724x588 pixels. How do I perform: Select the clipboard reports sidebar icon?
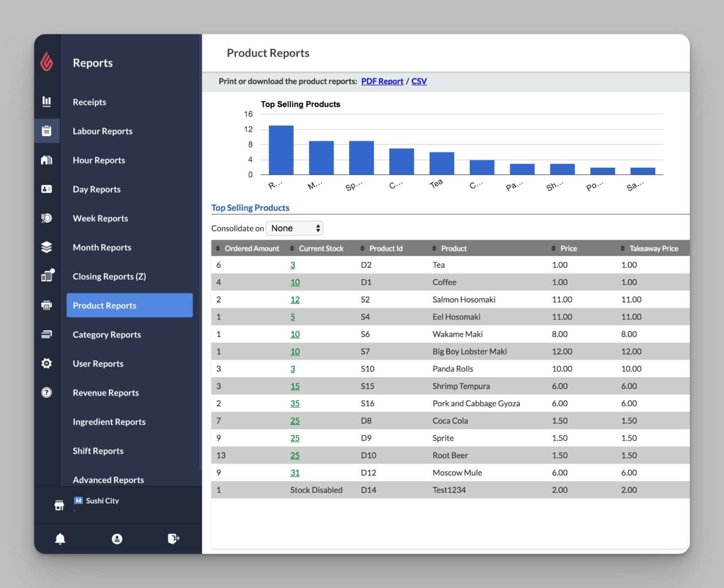click(x=47, y=131)
